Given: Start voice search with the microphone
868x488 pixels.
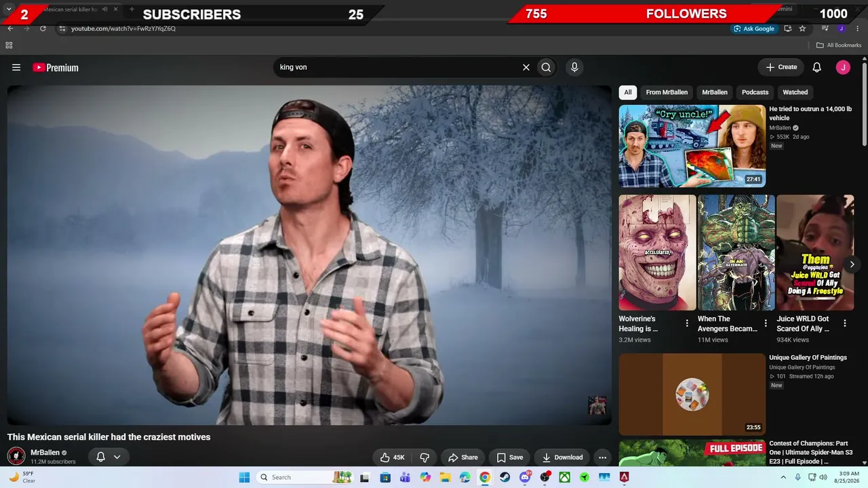Looking at the screenshot, I should pos(574,67).
